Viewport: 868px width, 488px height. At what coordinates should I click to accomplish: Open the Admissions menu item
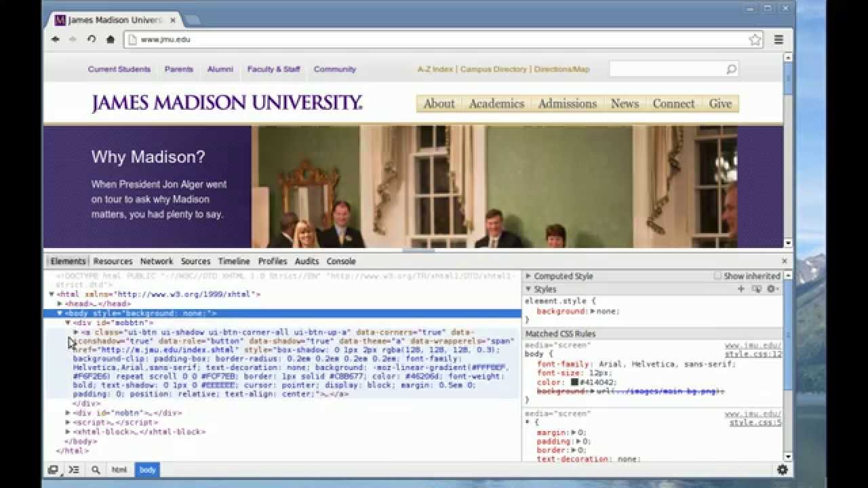pyautogui.click(x=567, y=104)
